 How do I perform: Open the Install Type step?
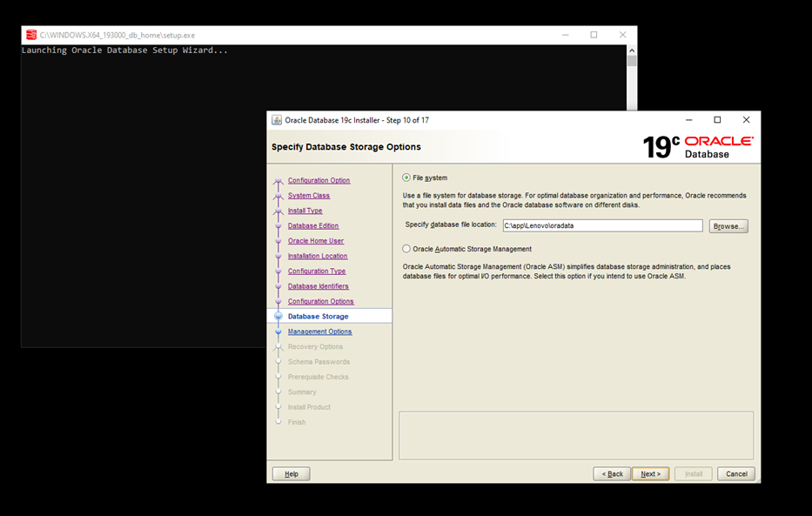[305, 211]
